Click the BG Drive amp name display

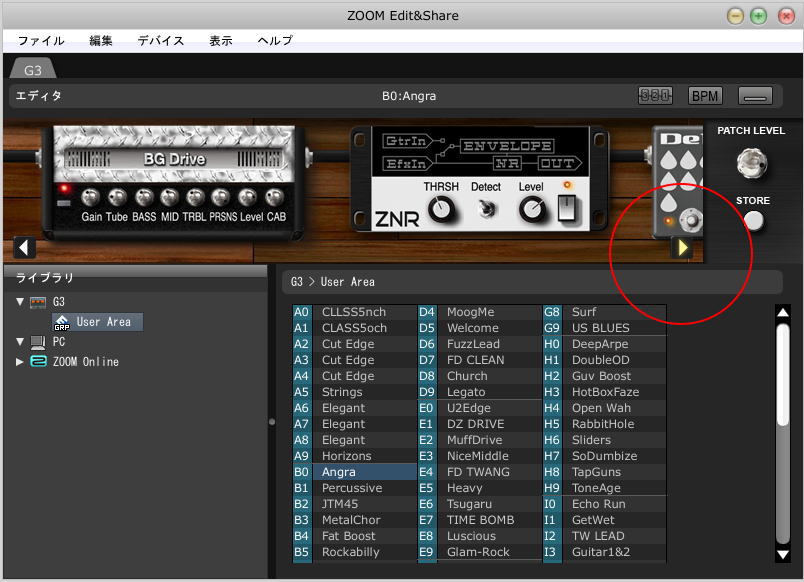pos(174,159)
